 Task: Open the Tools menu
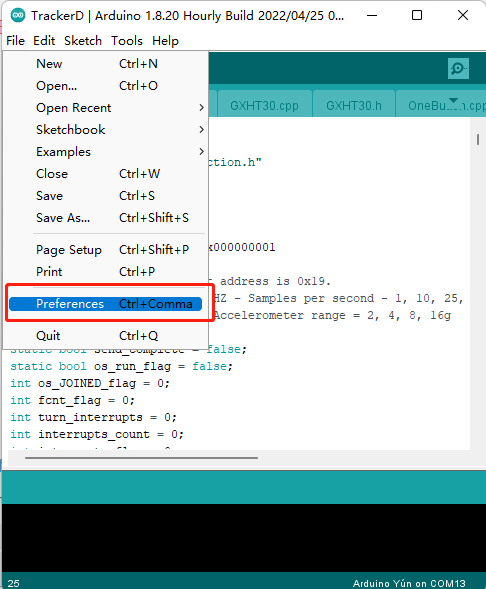tap(127, 41)
